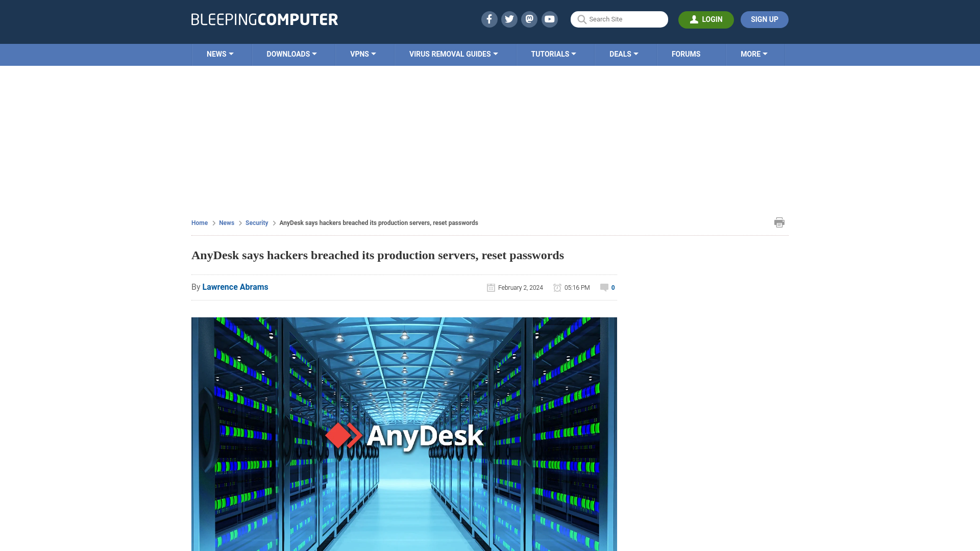980x551 pixels.
Task: Open the YouTube social icon link
Action: [549, 19]
